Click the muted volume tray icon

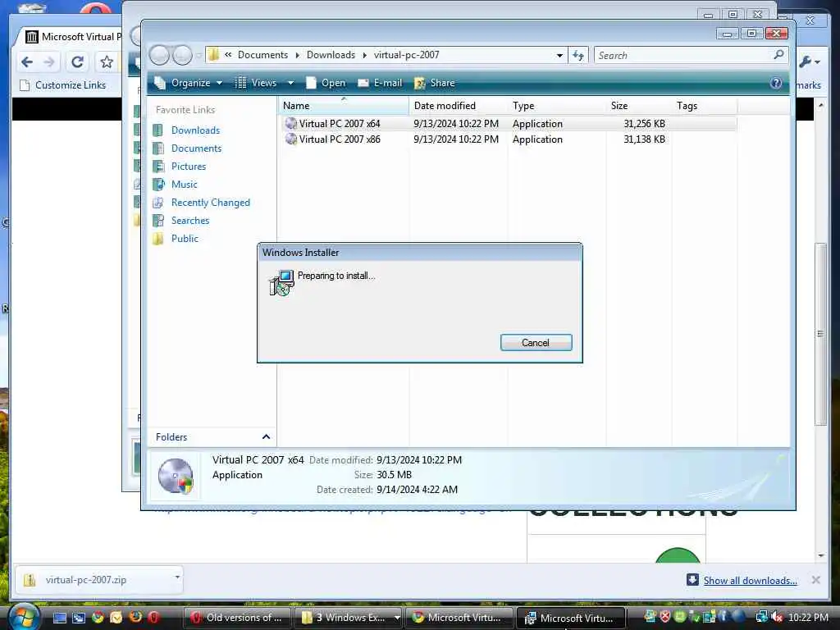click(x=777, y=617)
